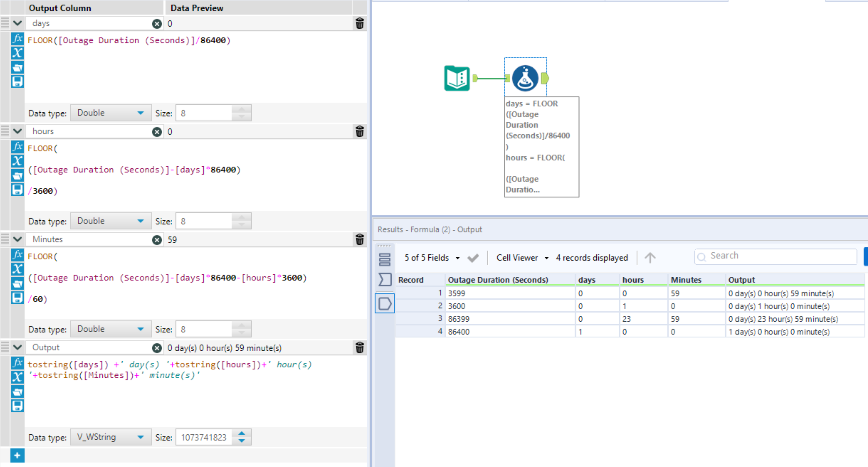Increase the Output size using the stepper arrow
Screen dimensions: 868x467
point(241,434)
